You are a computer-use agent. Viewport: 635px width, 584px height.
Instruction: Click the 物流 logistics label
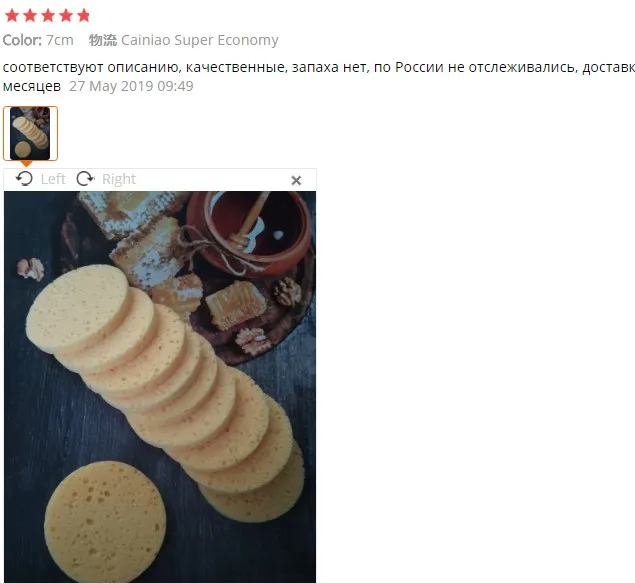click(103, 40)
